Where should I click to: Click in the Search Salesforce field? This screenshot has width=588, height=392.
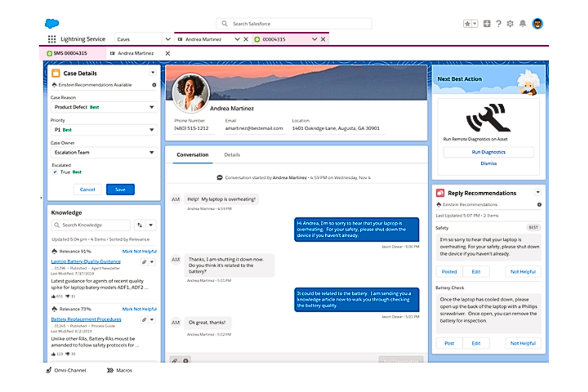[x=294, y=24]
